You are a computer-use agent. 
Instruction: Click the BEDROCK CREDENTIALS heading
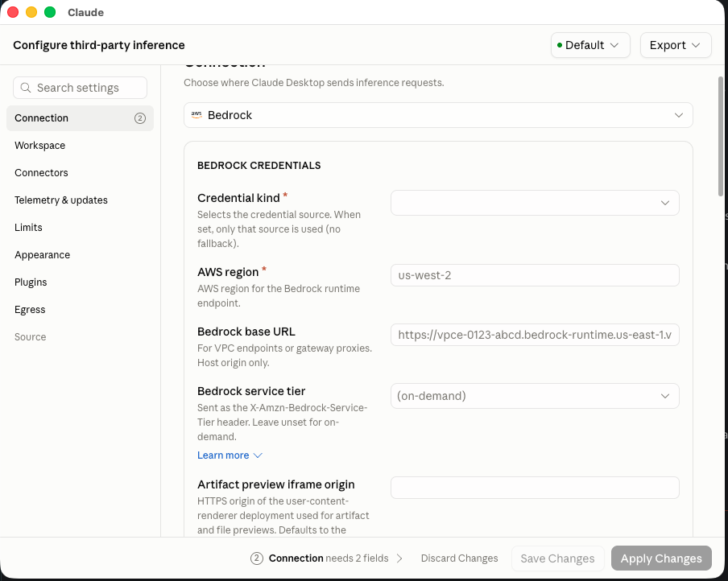click(259, 166)
